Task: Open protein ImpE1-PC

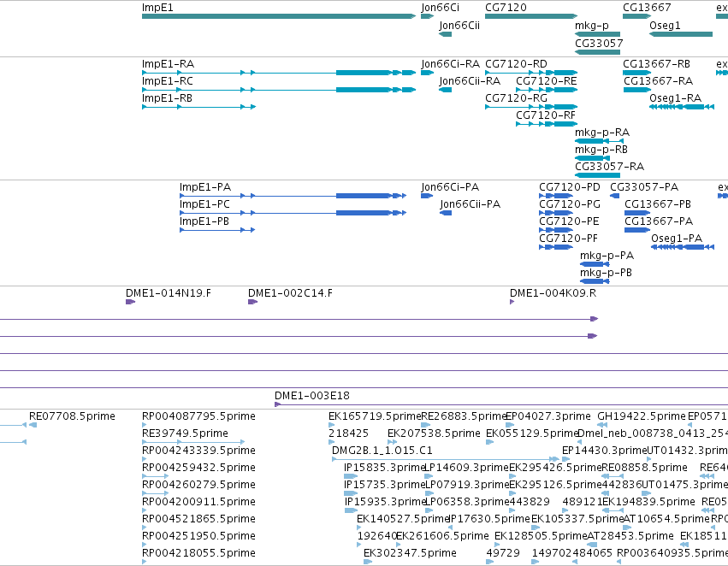Action: (x=204, y=204)
